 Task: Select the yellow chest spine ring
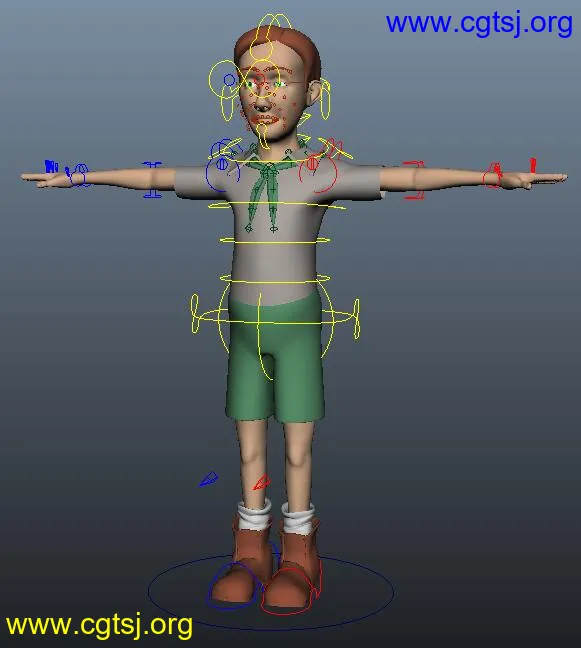[x=277, y=205]
